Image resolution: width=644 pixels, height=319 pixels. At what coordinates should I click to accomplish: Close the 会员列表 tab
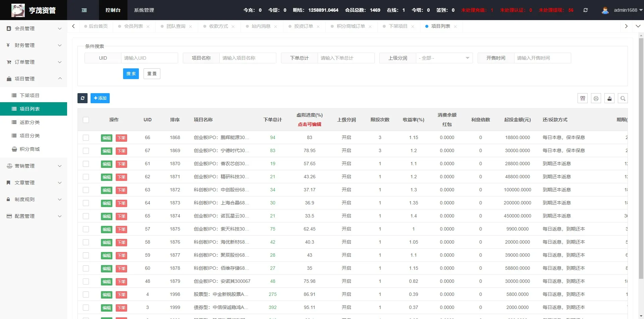[x=148, y=26]
